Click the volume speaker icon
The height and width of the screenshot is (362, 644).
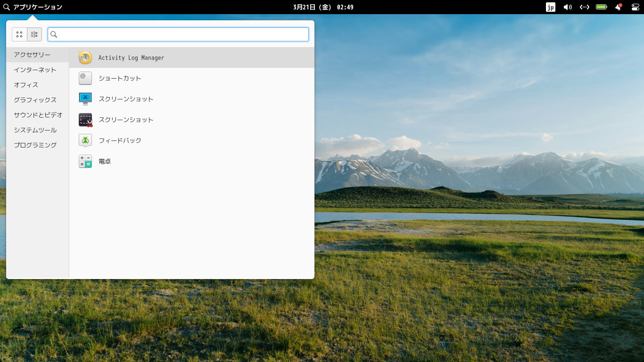[568, 7]
